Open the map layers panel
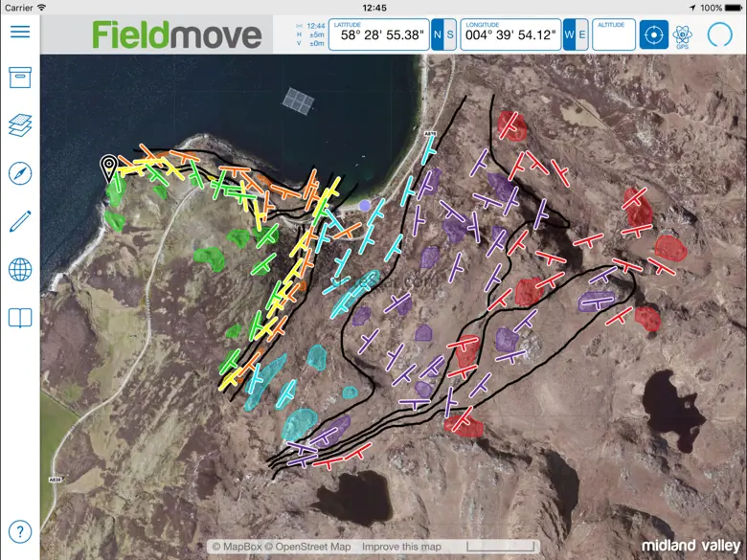 point(20,125)
